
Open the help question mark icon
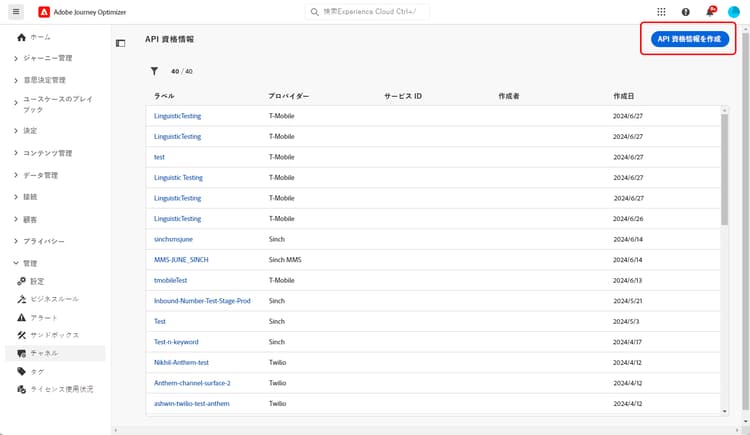tap(685, 12)
